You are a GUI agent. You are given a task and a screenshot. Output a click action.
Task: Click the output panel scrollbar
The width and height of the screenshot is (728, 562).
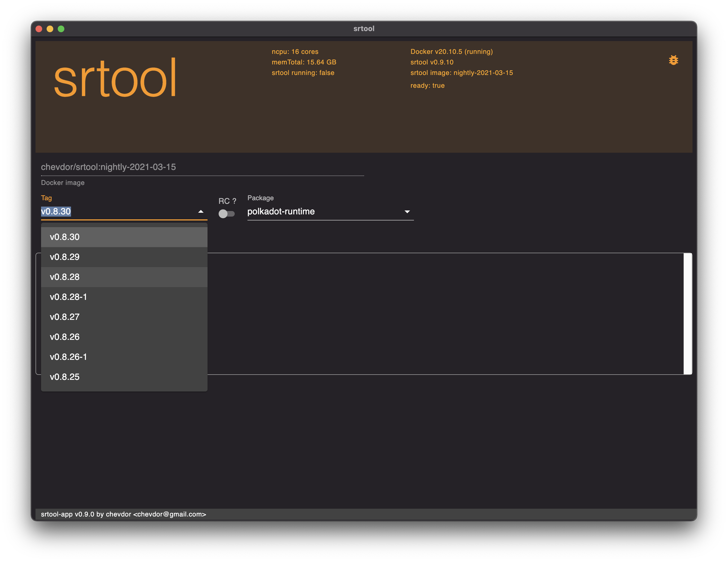tap(688, 313)
